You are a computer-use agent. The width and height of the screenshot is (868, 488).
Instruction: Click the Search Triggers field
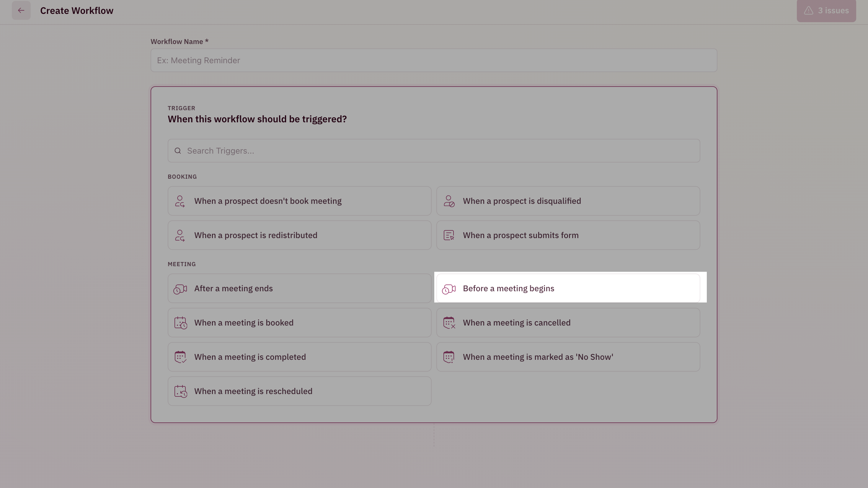434,151
